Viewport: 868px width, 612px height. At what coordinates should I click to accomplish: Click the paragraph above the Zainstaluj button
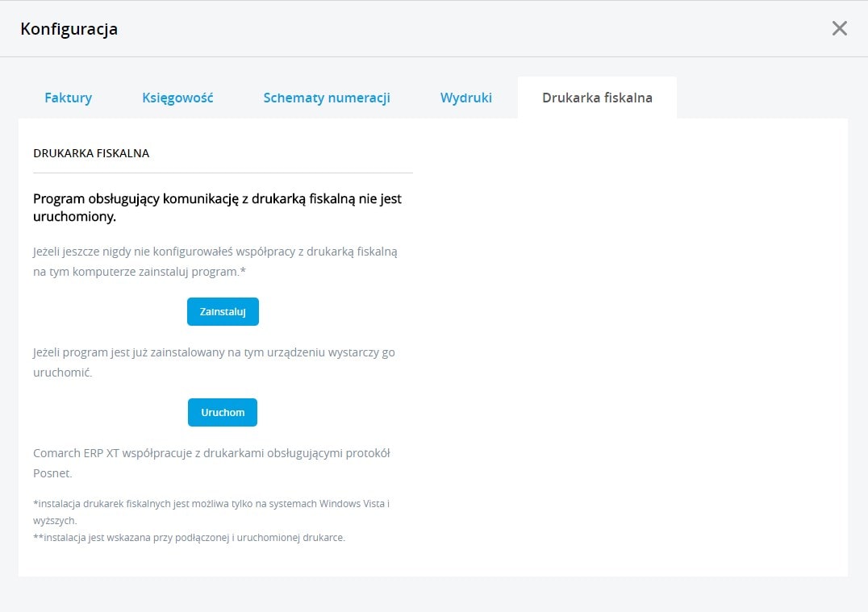point(215,261)
